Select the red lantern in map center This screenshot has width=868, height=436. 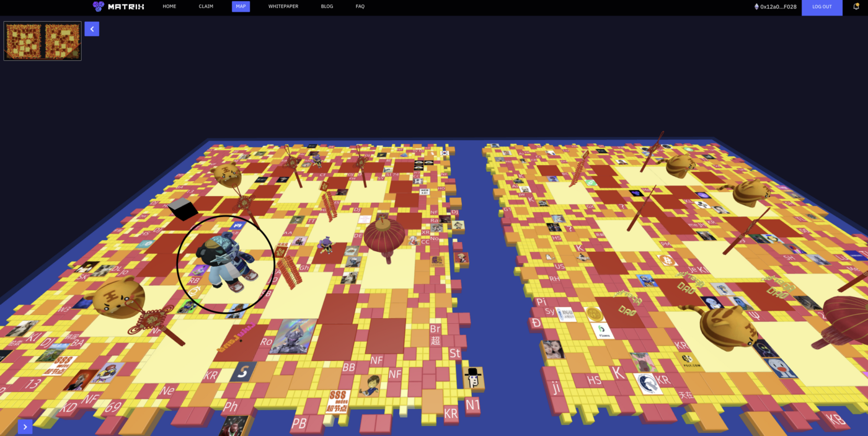point(384,238)
